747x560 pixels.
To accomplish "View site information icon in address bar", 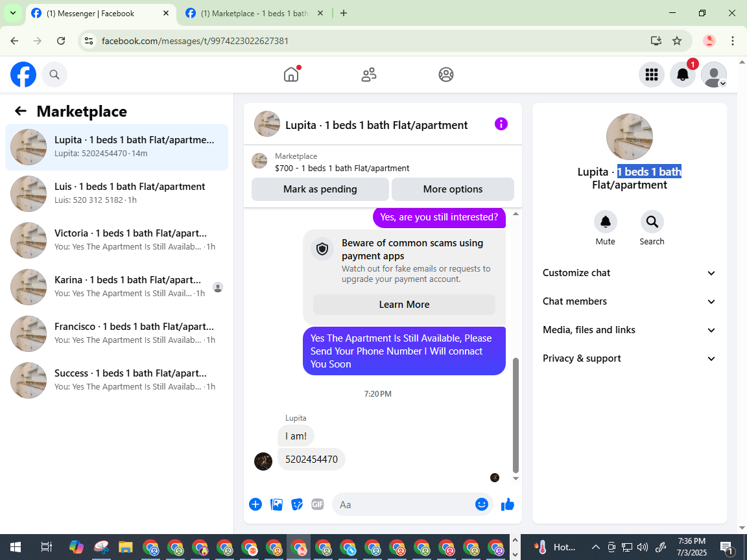I will pos(89,41).
